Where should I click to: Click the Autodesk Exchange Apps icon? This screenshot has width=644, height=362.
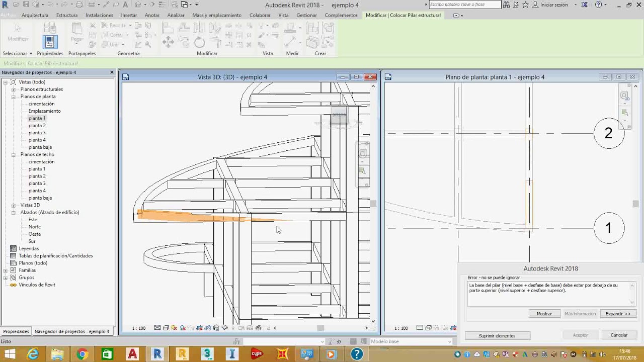click(x=585, y=5)
